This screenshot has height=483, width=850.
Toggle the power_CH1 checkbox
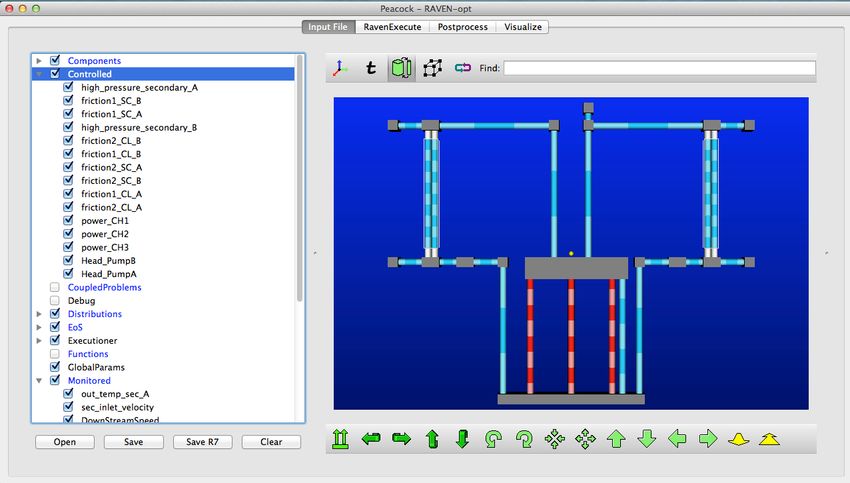click(68, 220)
